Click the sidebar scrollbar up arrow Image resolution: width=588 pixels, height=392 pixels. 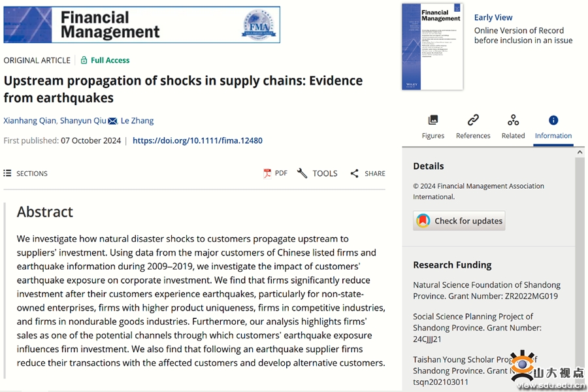tap(580, 152)
